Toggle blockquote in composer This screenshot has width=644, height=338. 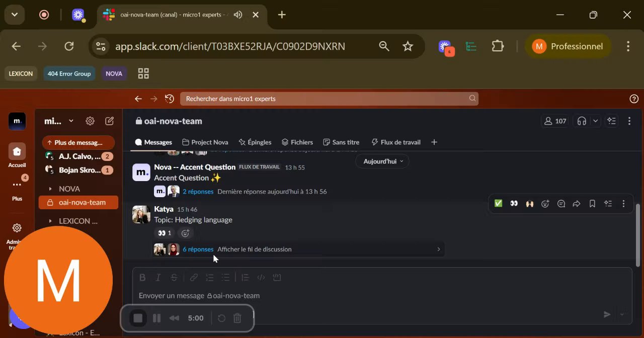click(x=245, y=277)
